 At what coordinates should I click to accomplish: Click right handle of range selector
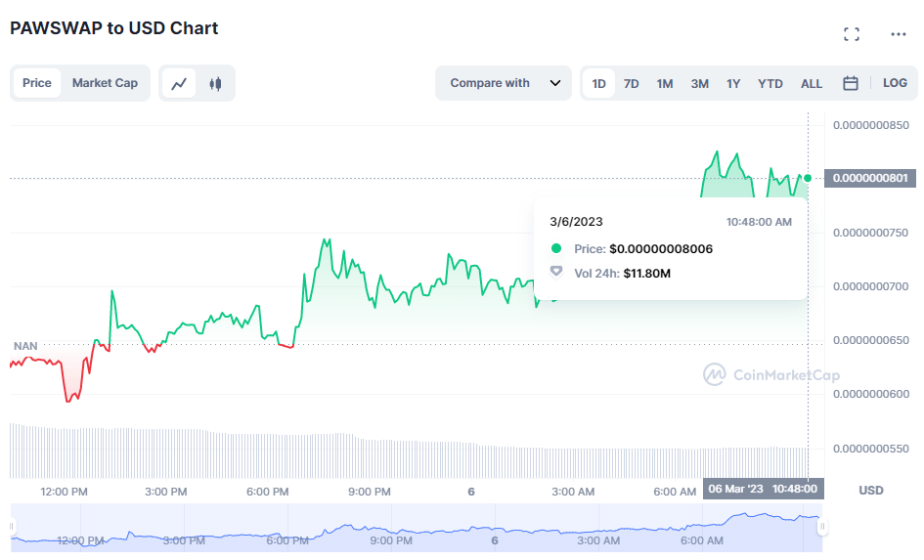pos(822,527)
